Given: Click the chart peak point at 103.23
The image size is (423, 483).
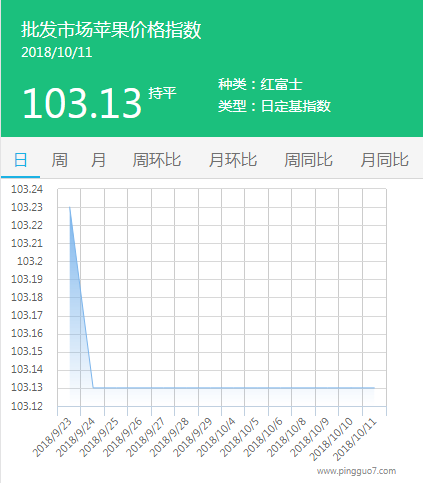Looking at the screenshot, I should point(70,207).
